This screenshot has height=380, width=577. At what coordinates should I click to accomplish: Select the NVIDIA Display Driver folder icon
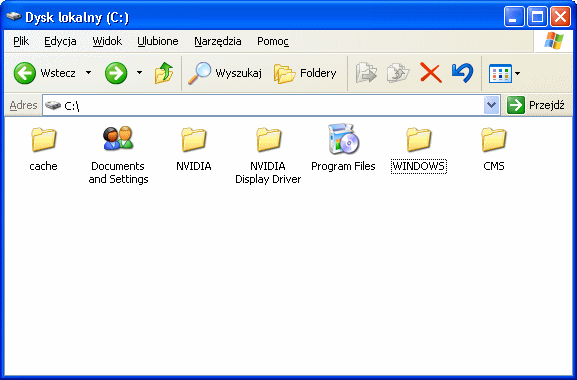269,139
